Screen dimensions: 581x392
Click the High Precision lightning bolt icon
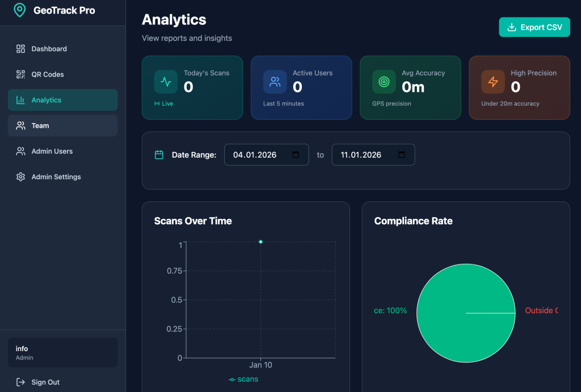pyautogui.click(x=492, y=82)
